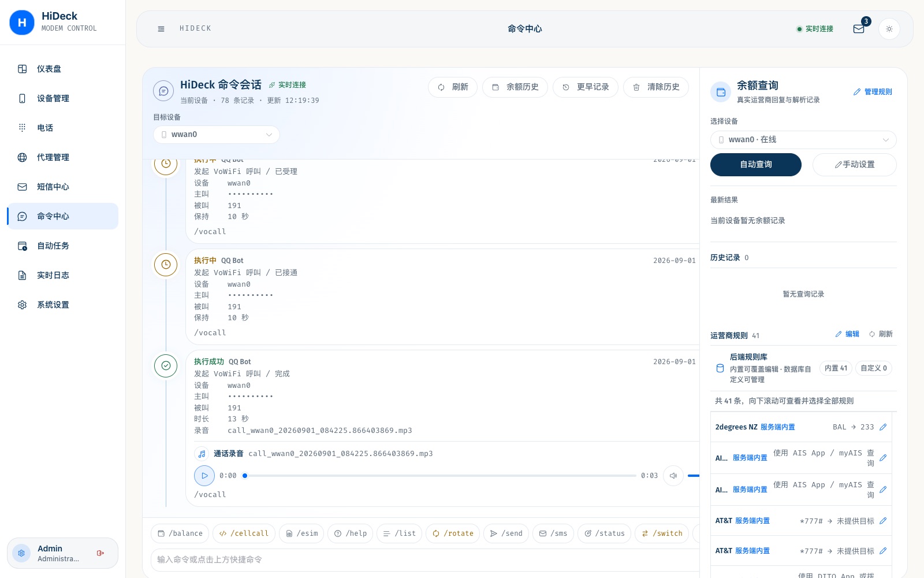924x578 pixels.
Task: Toggle the light/dark theme button
Action: point(889,29)
